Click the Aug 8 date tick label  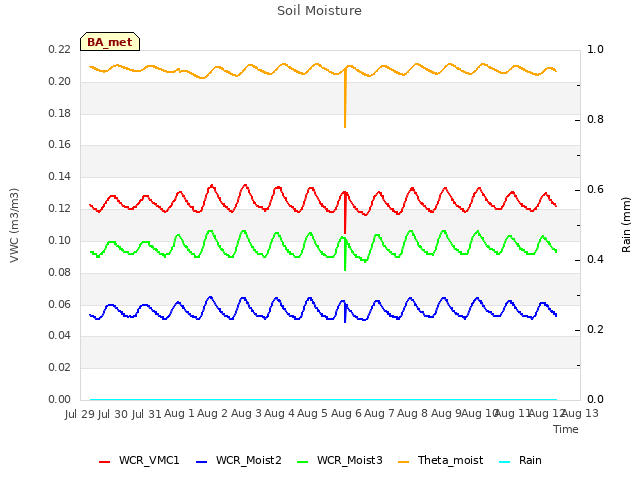(x=412, y=414)
